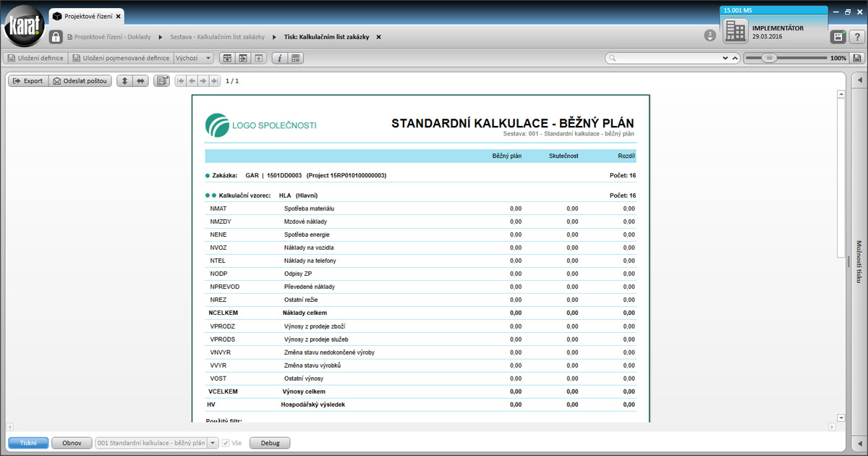Click the Tiskni print button
This screenshot has height=456, width=868.
[28, 443]
